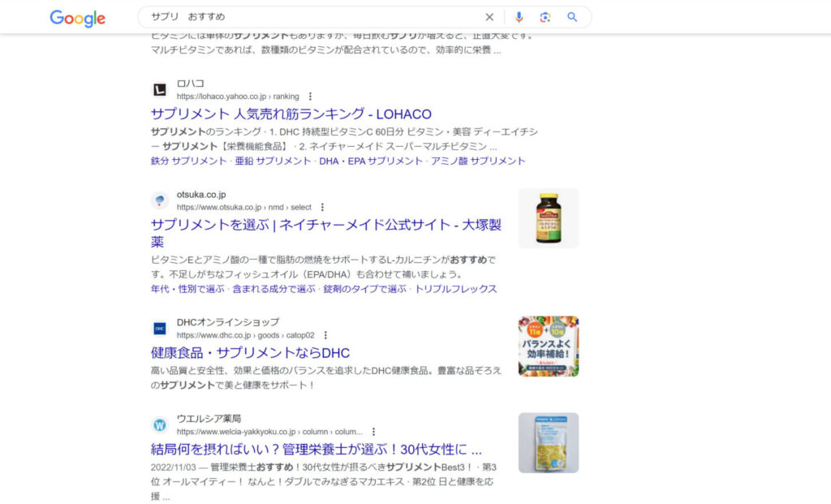Click the Nature Made bottle thumbnail
831x504 pixels.
[549, 218]
